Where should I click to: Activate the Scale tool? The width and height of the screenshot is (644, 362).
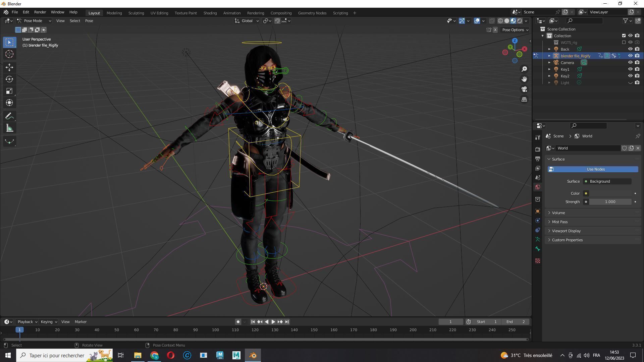9,91
